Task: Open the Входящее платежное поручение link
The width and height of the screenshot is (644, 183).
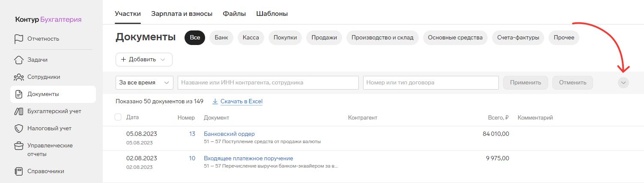Action: (x=248, y=158)
